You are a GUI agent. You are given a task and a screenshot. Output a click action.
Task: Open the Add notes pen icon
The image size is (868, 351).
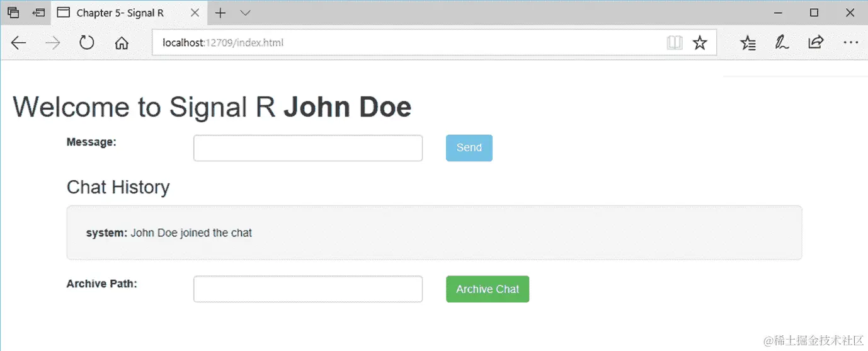point(782,43)
